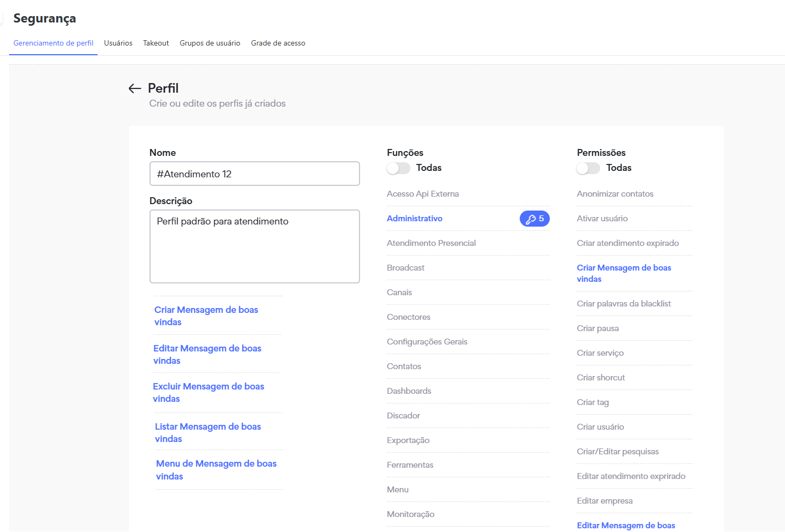
Task: Open the Grade de acesso tab
Action: (278, 43)
